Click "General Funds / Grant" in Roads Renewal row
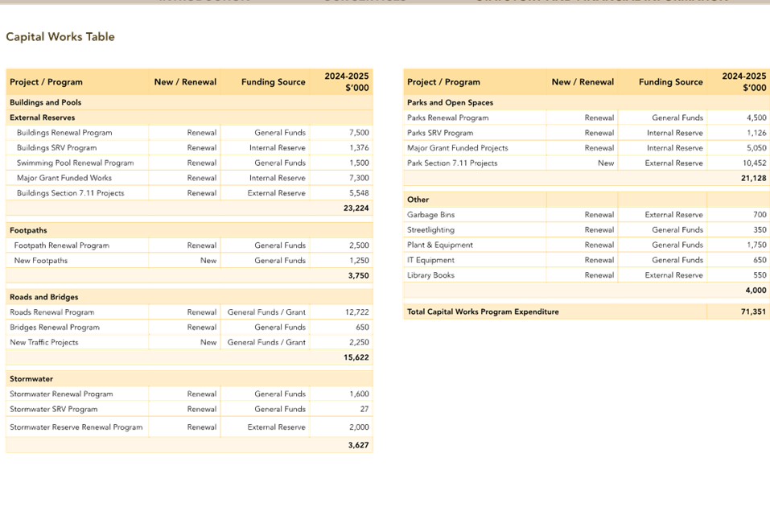Image resolution: width=770 pixels, height=532 pixels. [266, 312]
